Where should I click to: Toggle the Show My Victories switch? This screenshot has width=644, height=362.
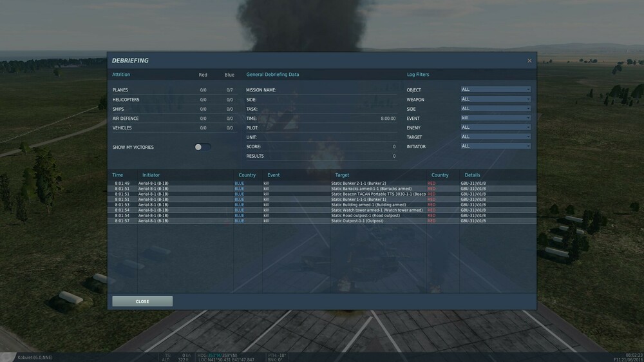202,147
